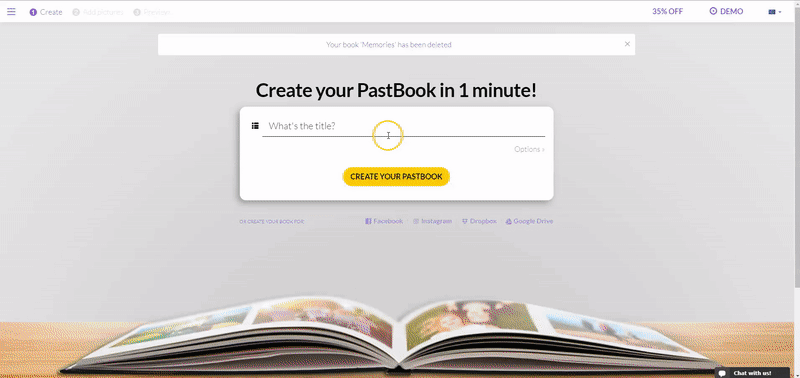Click CREATE YOUR PASTBOOK button
The image size is (800, 378).
click(x=396, y=177)
